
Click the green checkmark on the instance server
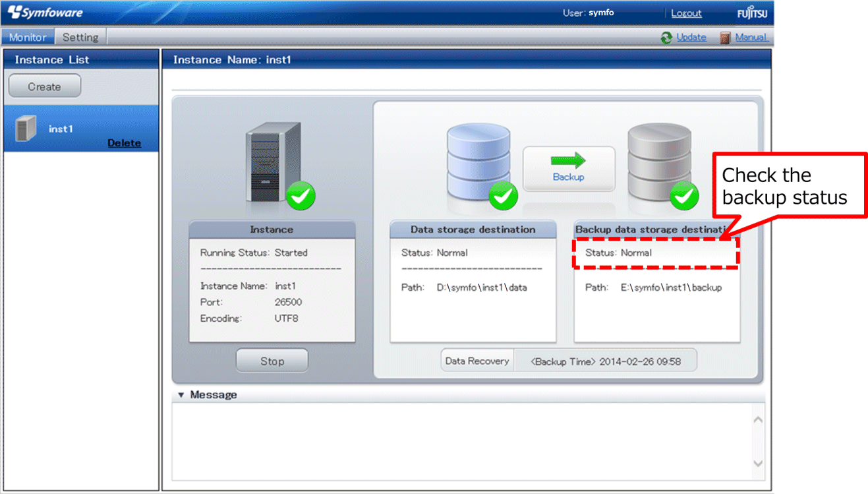click(301, 195)
